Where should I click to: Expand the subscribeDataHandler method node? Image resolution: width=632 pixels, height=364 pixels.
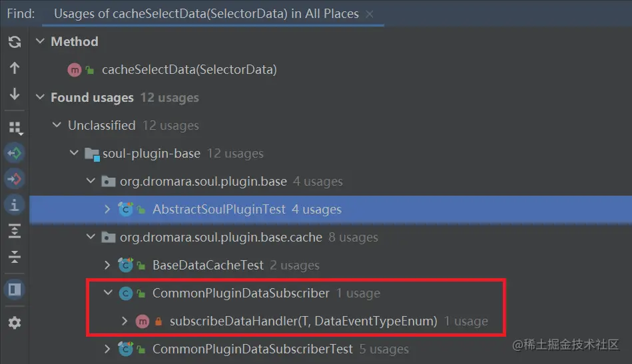coord(125,321)
